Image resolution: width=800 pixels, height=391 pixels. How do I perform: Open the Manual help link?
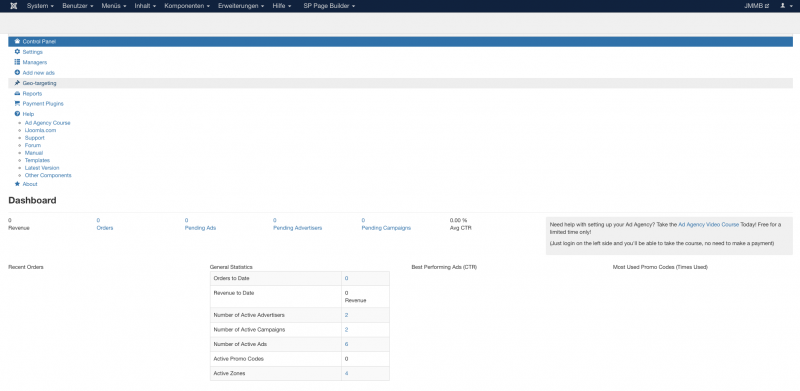pyautogui.click(x=34, y=153)
